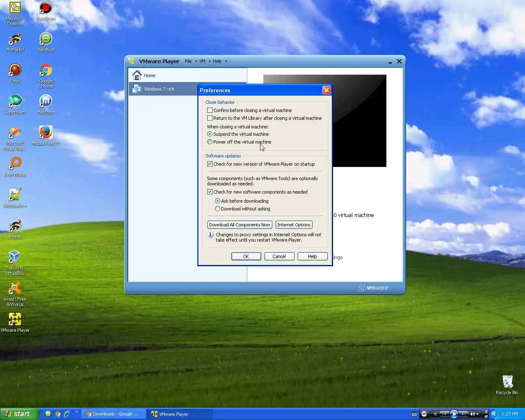This screenshot has height=420, width=525.
Task: Open the File dropdown menu in VMware Player
Action: pyautogui.click(x=191, y=61)
